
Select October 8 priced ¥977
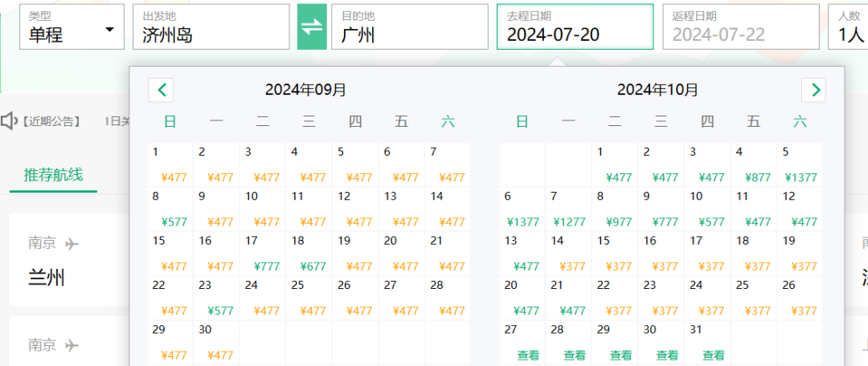(x=615, y=209)
